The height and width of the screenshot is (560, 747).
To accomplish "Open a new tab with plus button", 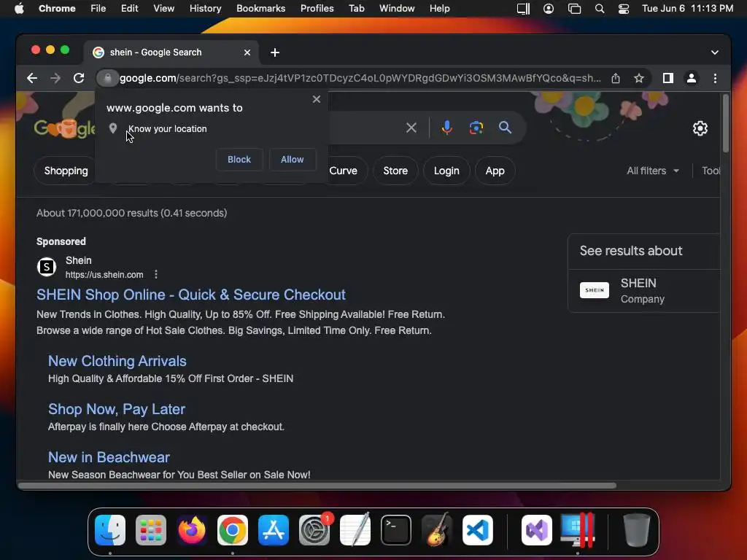I will click(x=275, y=52).
